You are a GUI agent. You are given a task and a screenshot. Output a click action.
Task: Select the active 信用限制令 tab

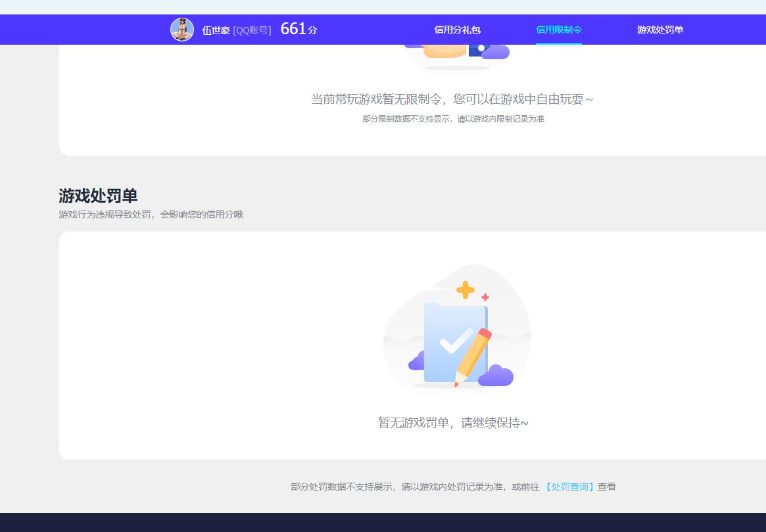[558, 30]
